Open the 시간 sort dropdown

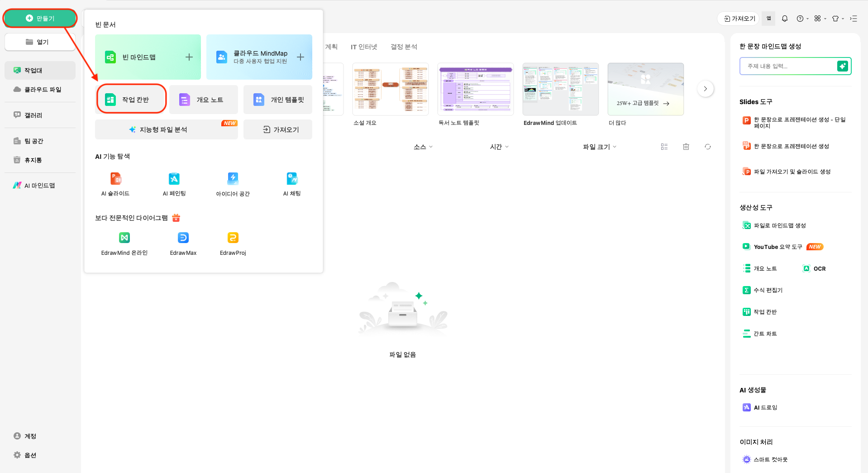pyautogui.click(x=499, y=147)
